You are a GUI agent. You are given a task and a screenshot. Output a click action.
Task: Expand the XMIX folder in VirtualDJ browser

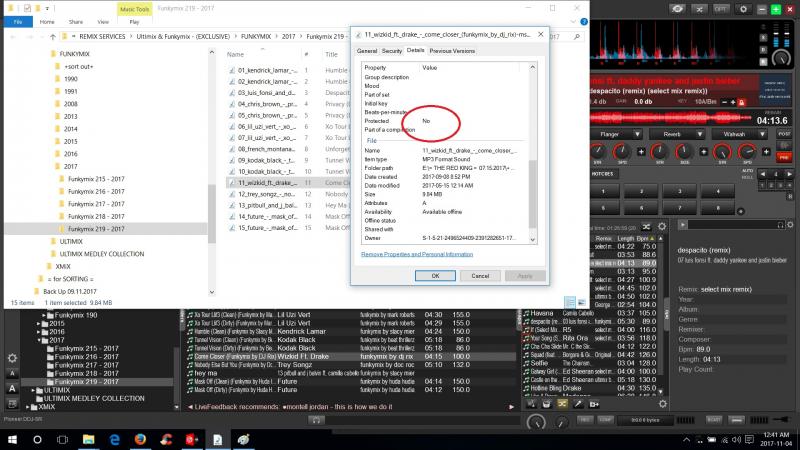point(28,407)
